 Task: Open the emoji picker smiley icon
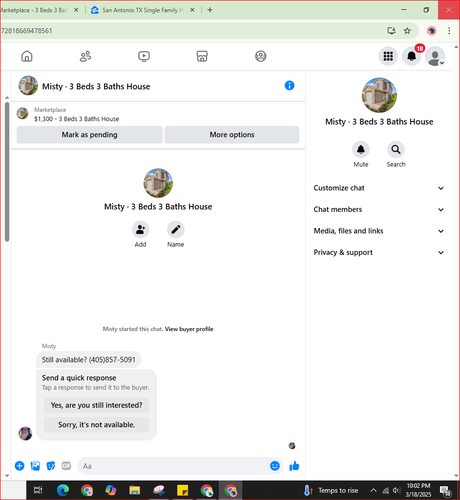(x=275, y=466)
